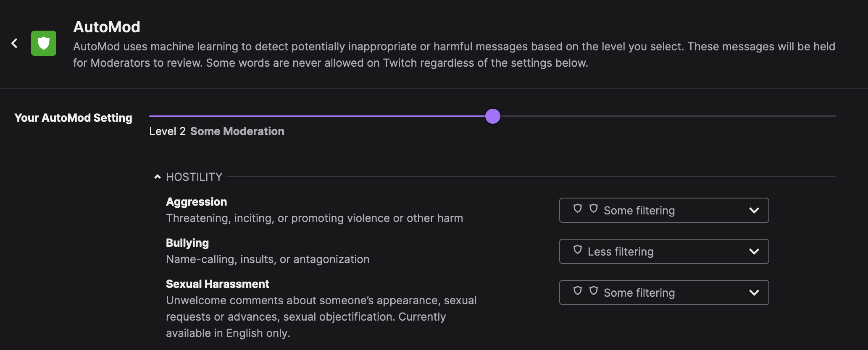Click the Your AutoMod Setting label
Screen dimensions: 868x350
click(73, 118)
